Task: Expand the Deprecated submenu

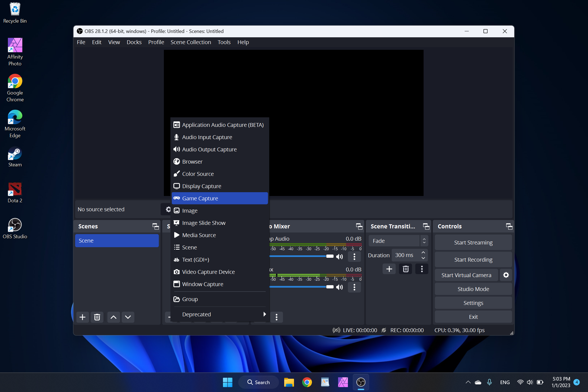Action: coord(220,314)
